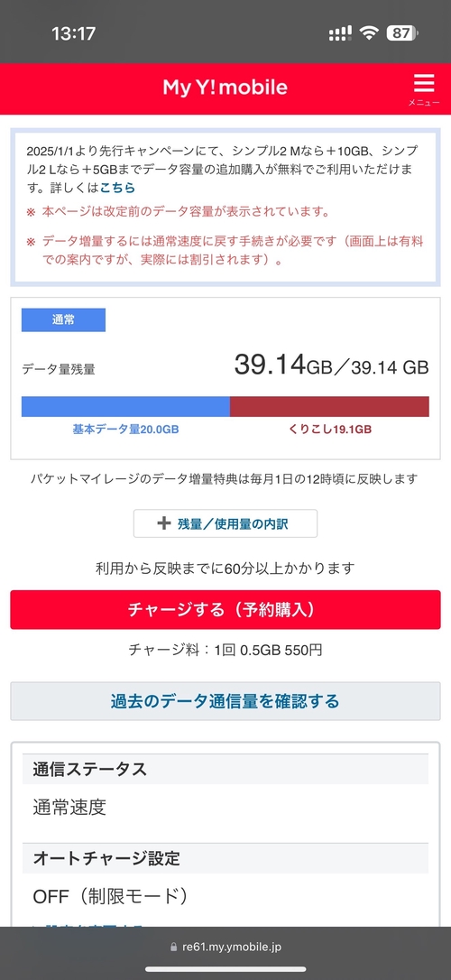Select the 通信ステータス section header
The width and height of the screenshot is (451, 980).
(225, 769)
